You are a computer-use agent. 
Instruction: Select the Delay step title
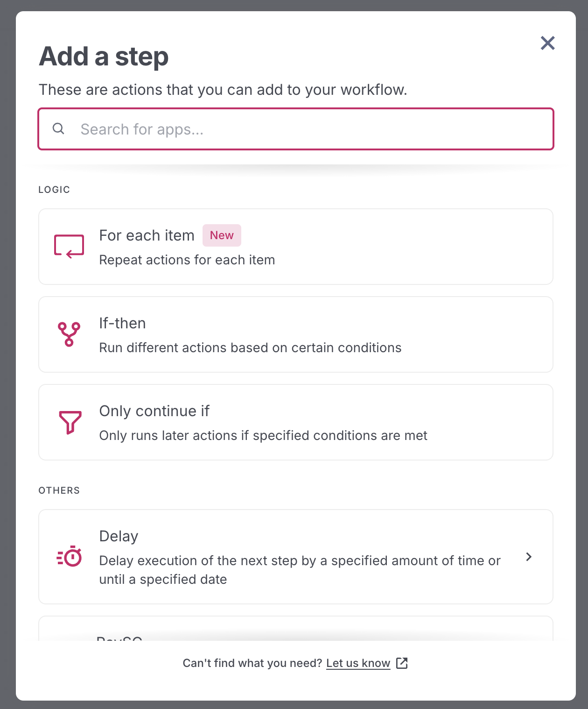pos(119,536)
